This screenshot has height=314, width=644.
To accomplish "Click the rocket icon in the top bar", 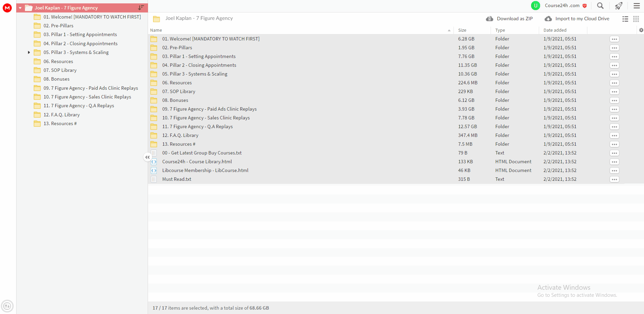I will (x=618, y=6).
